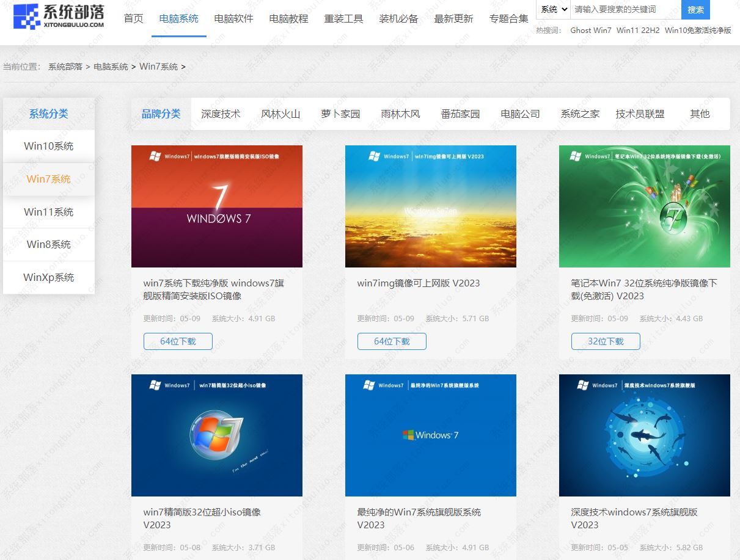
Task: Open the sunset win7img镜像 thumbnail
Action: coord(431,206)
